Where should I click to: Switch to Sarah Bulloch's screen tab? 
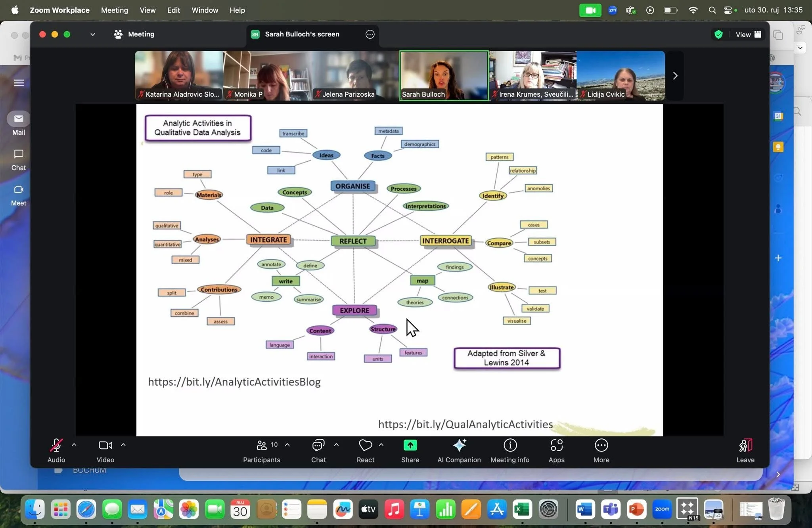tap(302, 34)
